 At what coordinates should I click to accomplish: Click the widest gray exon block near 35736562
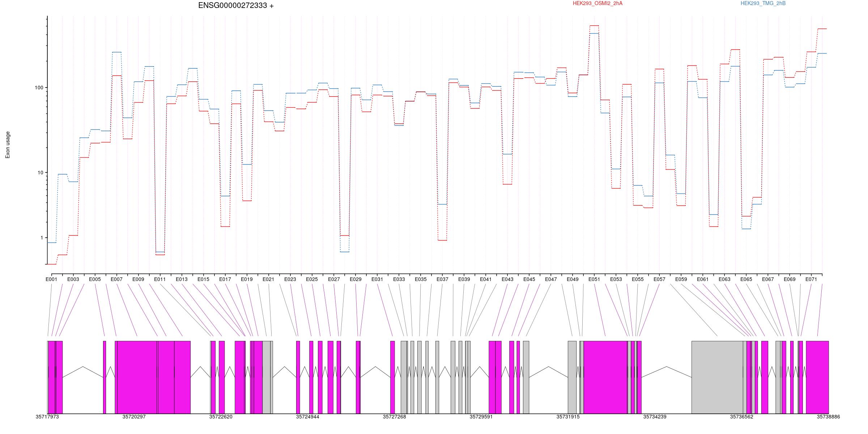pos(717,377)
